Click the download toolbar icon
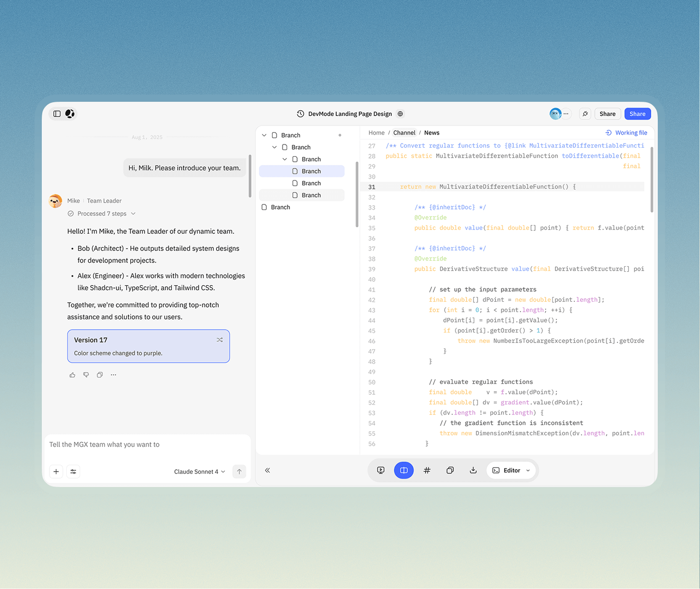 [473, 470]
